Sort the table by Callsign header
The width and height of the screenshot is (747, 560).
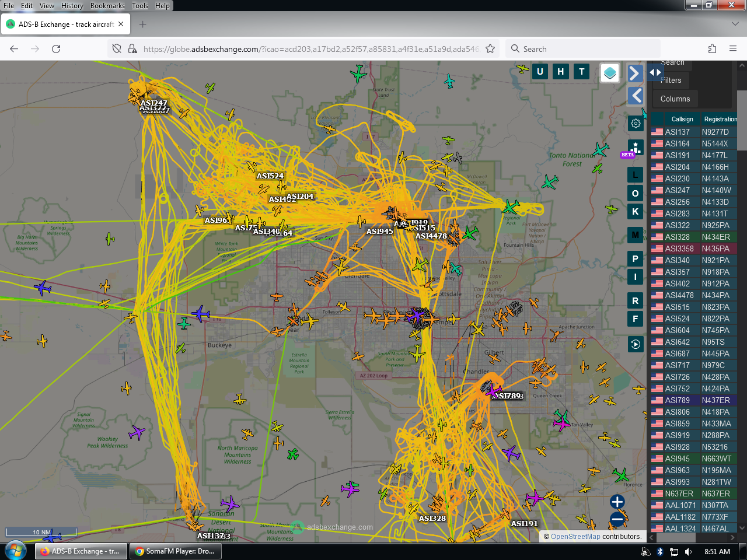[682, 119]
